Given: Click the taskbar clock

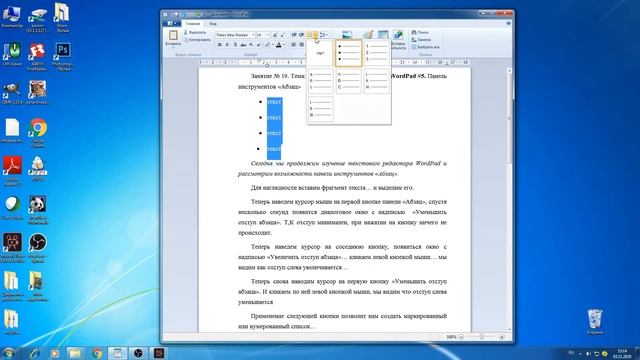Looking at the screenshot, I should 622,353.
